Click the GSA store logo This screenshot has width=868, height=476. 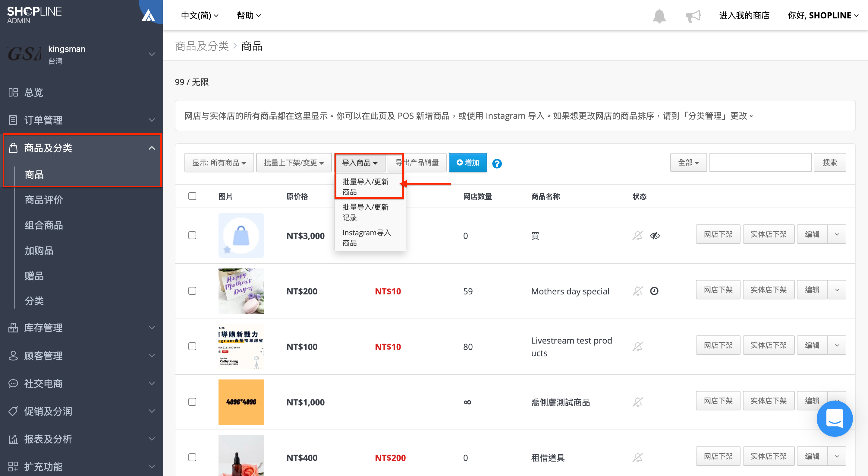(24, 54)
